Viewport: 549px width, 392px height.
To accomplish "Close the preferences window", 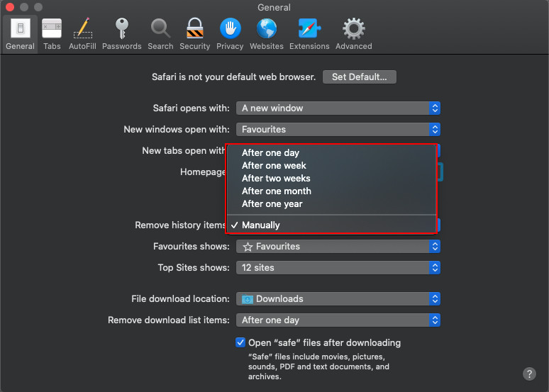I will click(10, 7).
